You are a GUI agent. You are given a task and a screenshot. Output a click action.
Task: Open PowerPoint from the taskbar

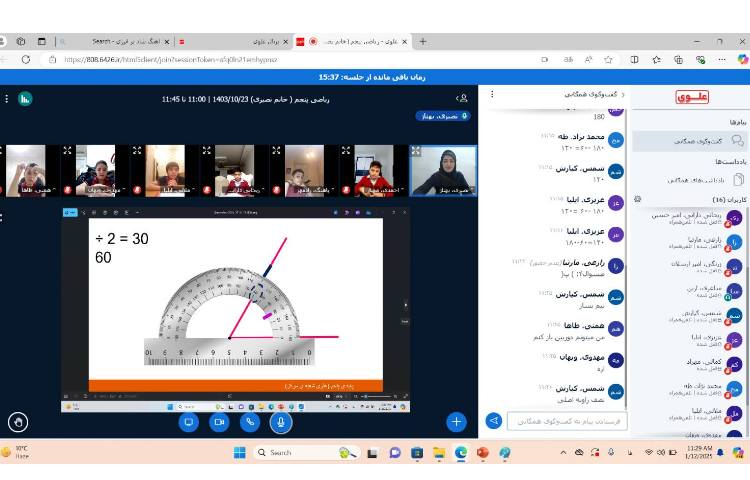click(x=482, y=452)
